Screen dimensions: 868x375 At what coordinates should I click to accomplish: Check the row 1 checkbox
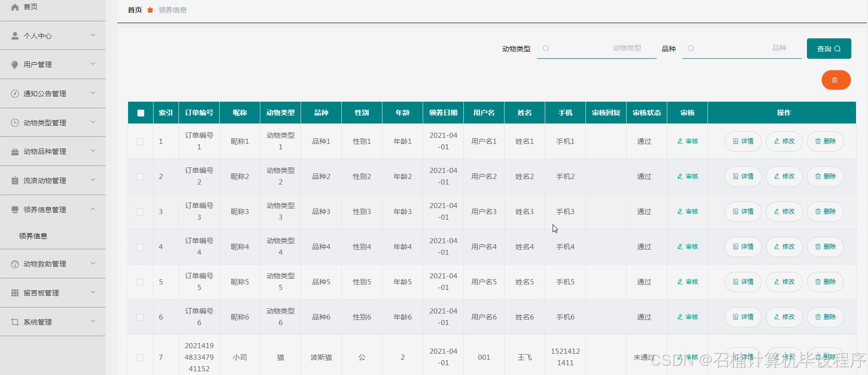140,142
